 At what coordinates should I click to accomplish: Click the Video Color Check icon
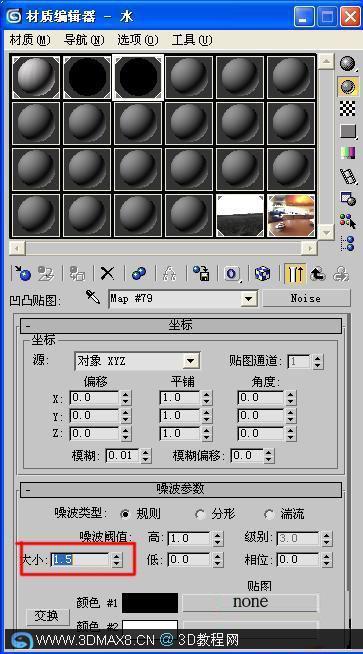point(347,153)
